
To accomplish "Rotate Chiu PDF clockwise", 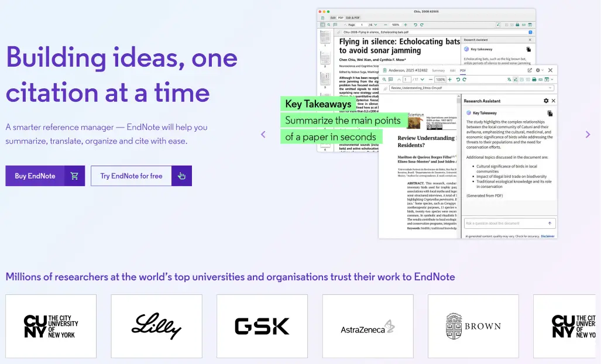I will tap(421, 25).
